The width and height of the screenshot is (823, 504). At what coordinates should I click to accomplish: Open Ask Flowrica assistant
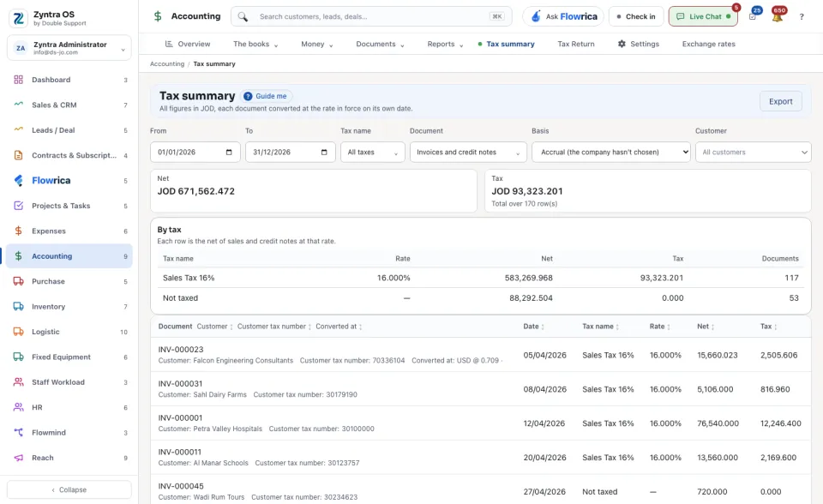(564, 16)
